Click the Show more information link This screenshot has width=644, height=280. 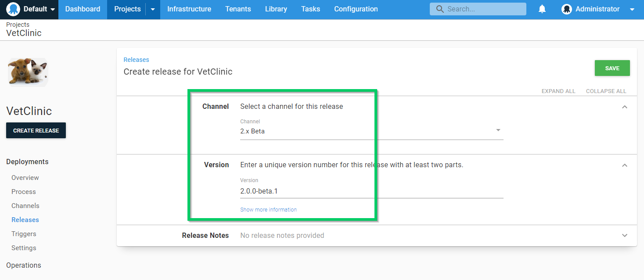click(x=268, y=210)
